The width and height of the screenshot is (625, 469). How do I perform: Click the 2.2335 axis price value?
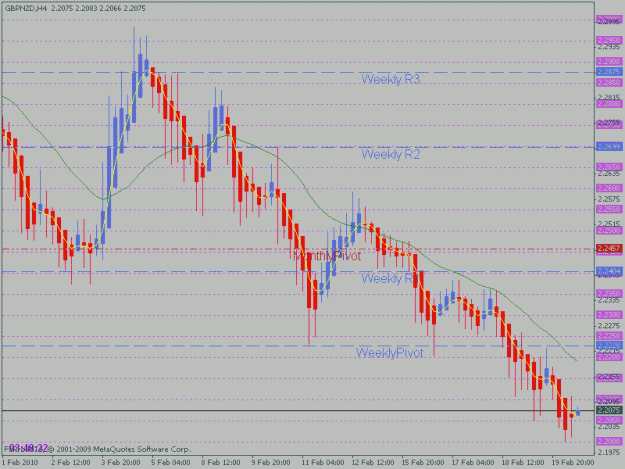click(x=609, y=300)
